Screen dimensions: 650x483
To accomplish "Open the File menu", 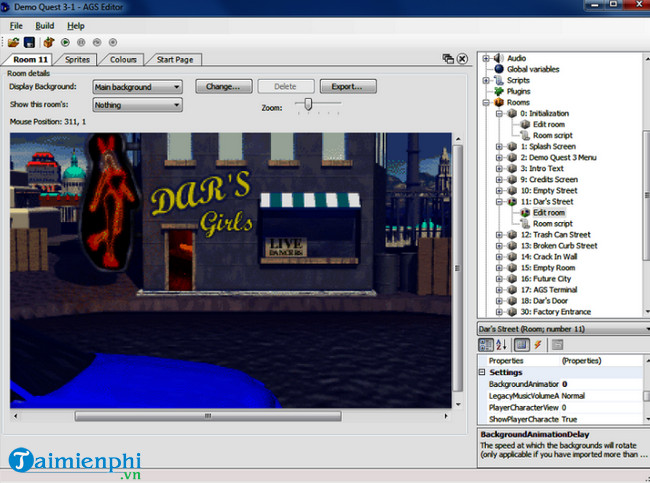I will coord(16,26).
